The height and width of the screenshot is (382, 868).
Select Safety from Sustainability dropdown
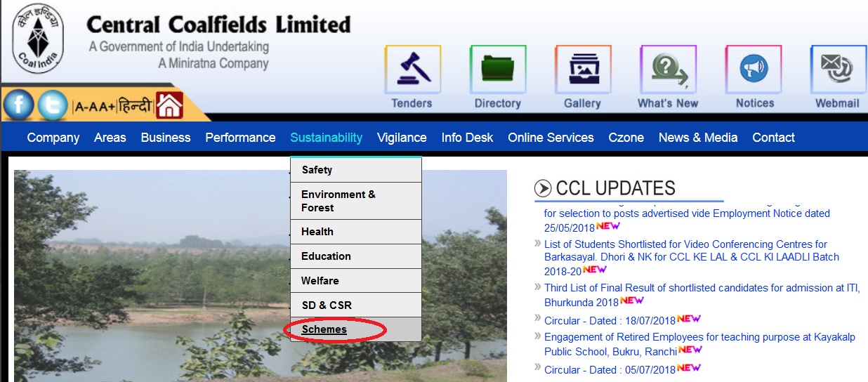(356, 170)
